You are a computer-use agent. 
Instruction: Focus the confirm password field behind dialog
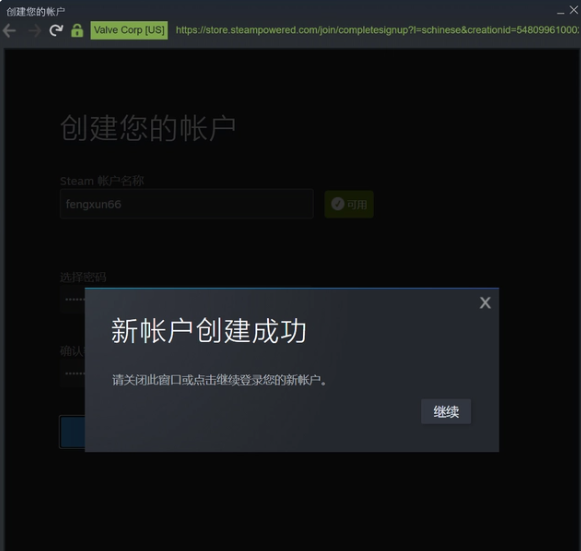tap(73, 374)
